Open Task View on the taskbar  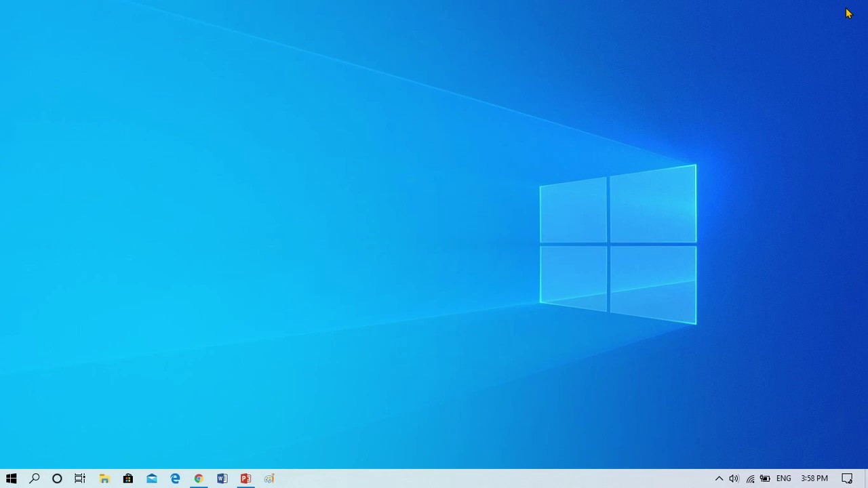pyautogui.click(x=80, y=479)
